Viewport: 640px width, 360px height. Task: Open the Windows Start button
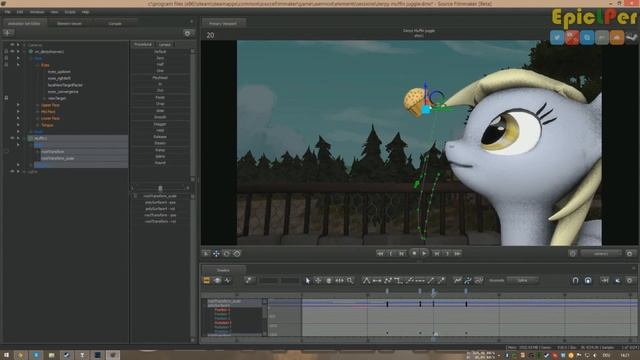pos(6,356)
